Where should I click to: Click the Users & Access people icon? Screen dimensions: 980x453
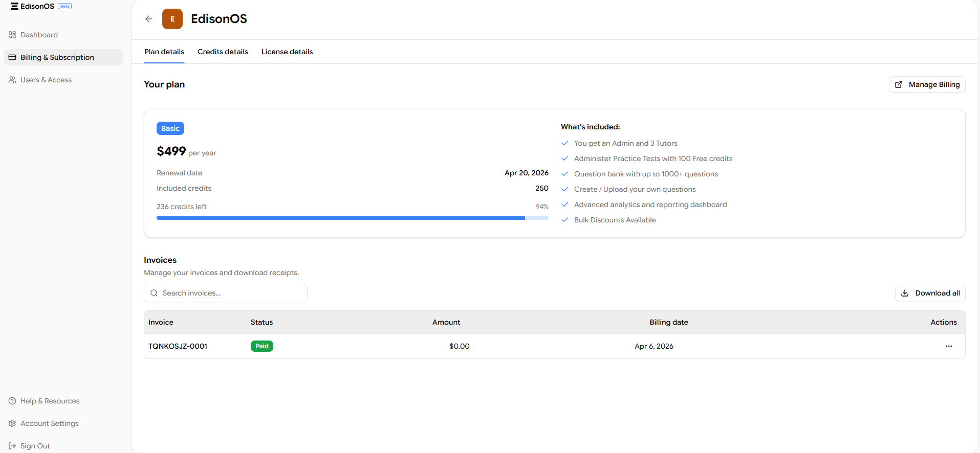point(12,80)
